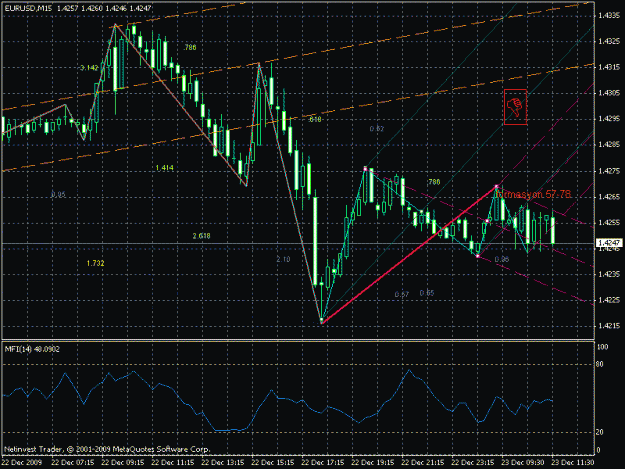The image size is (625, 469).
Task: Select the 0.65 ratio label
Action: coord(427,293)
